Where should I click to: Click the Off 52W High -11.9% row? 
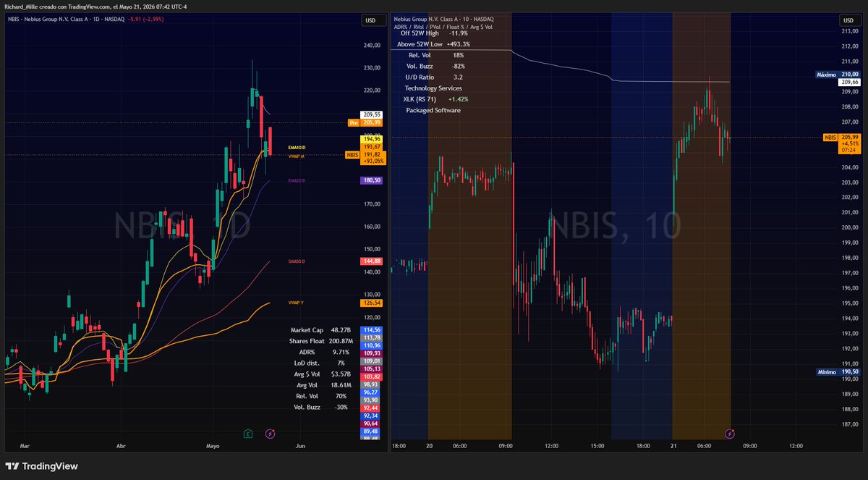coord(434,33)
